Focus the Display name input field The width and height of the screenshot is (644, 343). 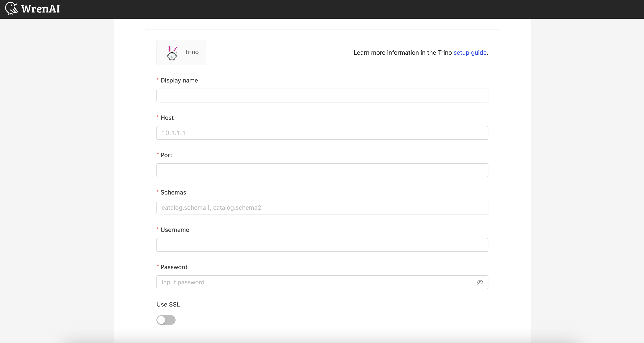pos(322,96)
